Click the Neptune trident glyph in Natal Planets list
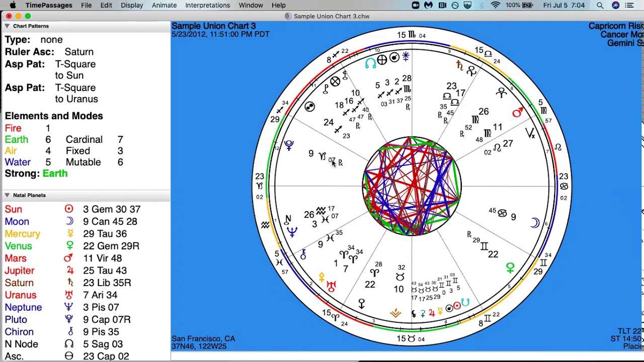The image size is (644, 362). 69,307
